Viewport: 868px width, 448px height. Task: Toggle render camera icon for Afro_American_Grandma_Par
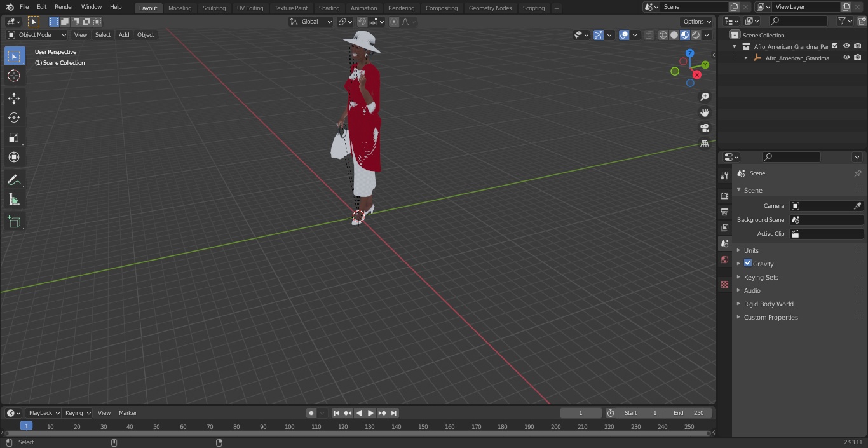point(858,46)
